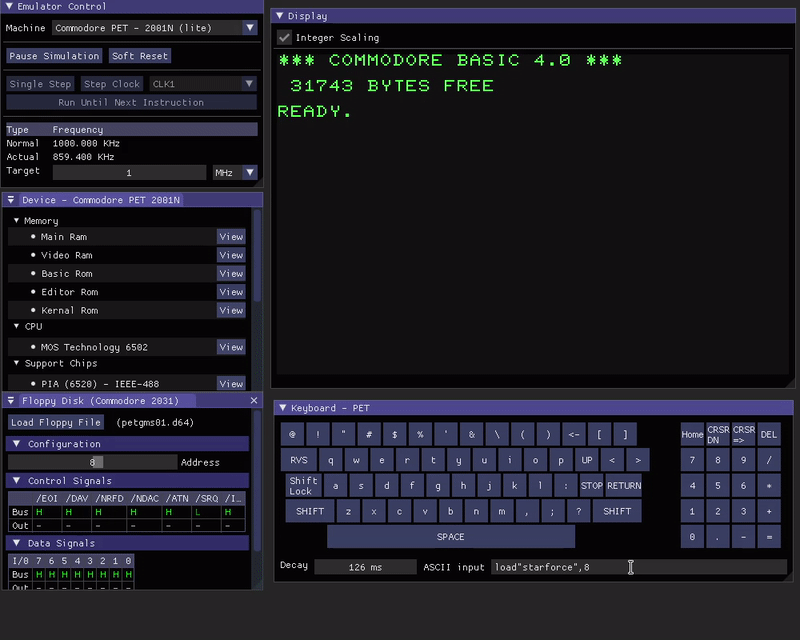Collapse the CPU tree node
The image size is (800, 640).
(16, 326)
